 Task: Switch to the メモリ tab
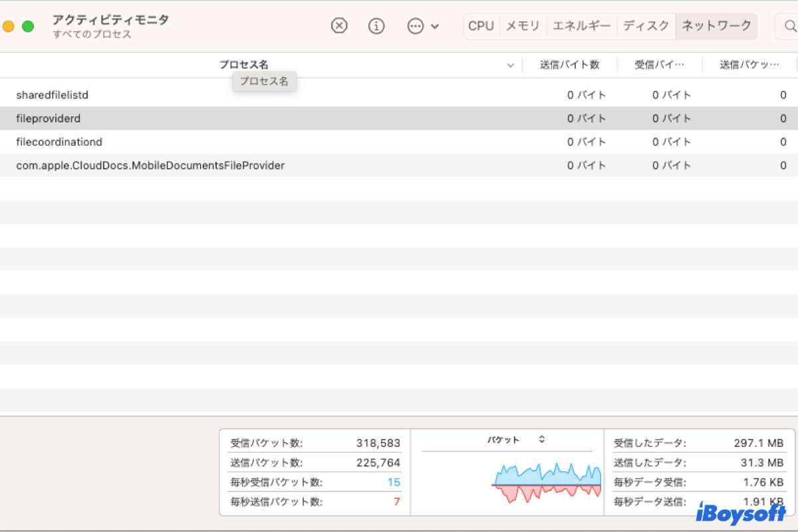pos(523,26)
